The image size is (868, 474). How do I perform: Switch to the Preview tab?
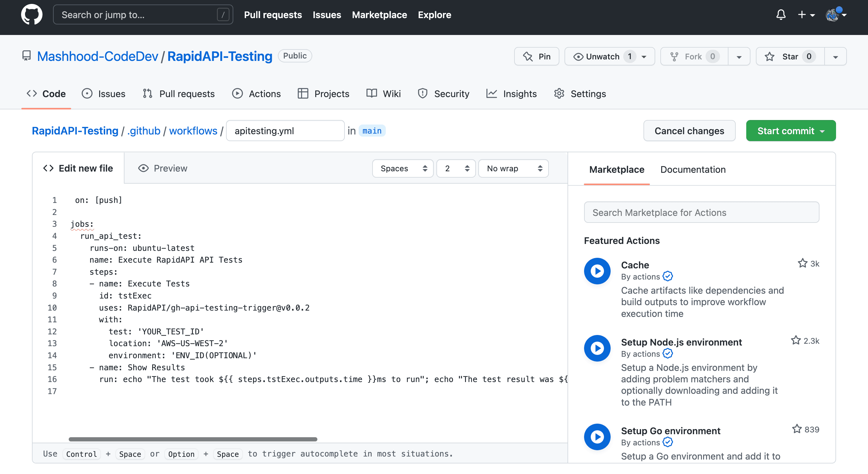coord(163,168)
